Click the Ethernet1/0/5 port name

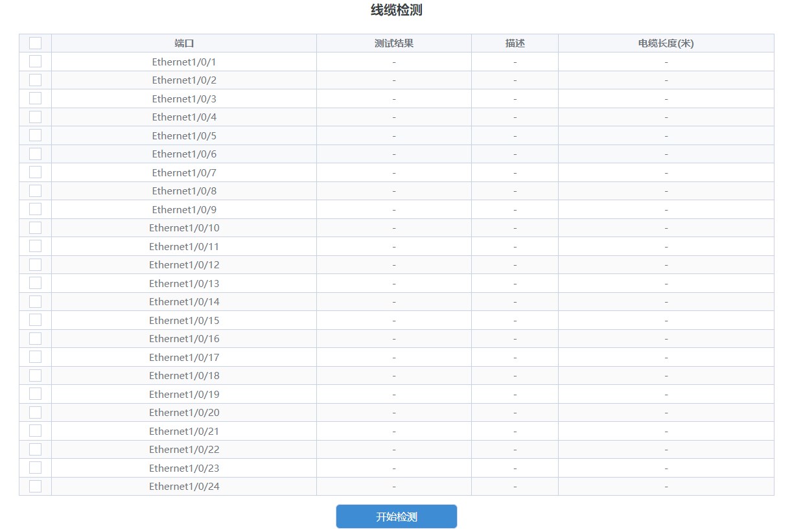(184, 136)
